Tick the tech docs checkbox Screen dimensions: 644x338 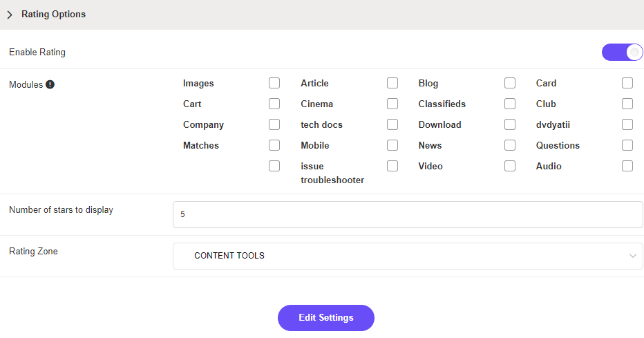tap(392, 124)
